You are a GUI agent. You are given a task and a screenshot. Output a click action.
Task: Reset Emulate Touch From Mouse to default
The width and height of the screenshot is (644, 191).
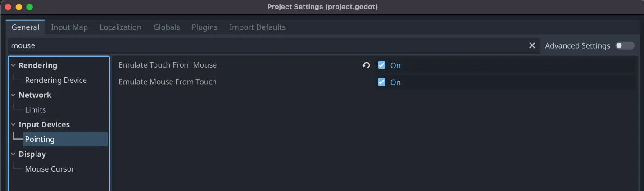pos(366,65)
